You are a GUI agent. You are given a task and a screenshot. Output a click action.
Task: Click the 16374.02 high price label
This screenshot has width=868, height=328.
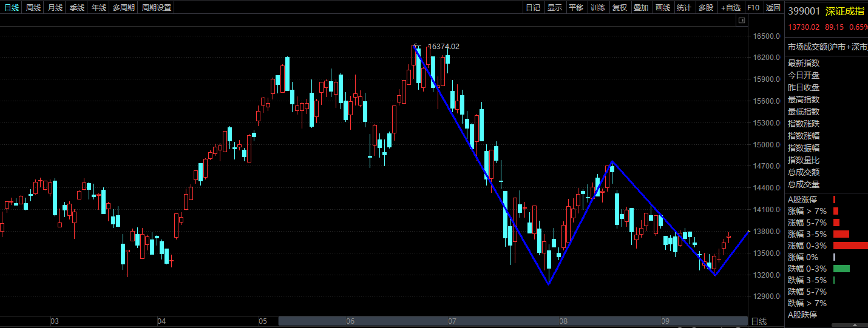coord(444,46)
